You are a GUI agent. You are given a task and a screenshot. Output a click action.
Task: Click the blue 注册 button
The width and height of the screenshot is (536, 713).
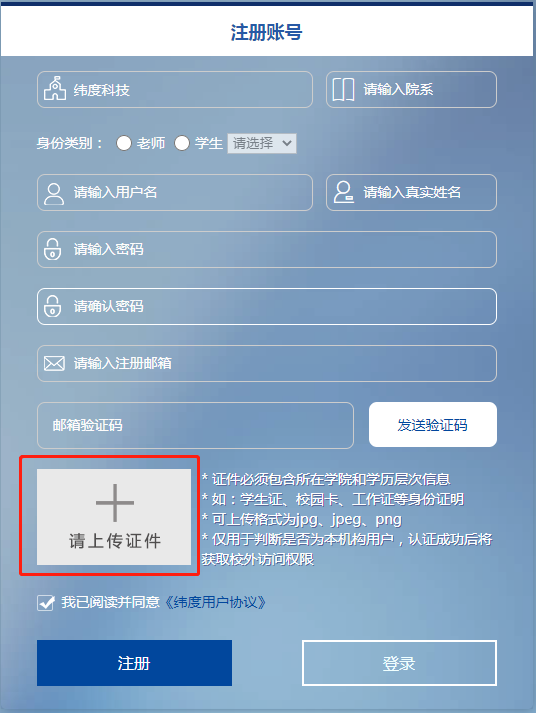(134, 663)
